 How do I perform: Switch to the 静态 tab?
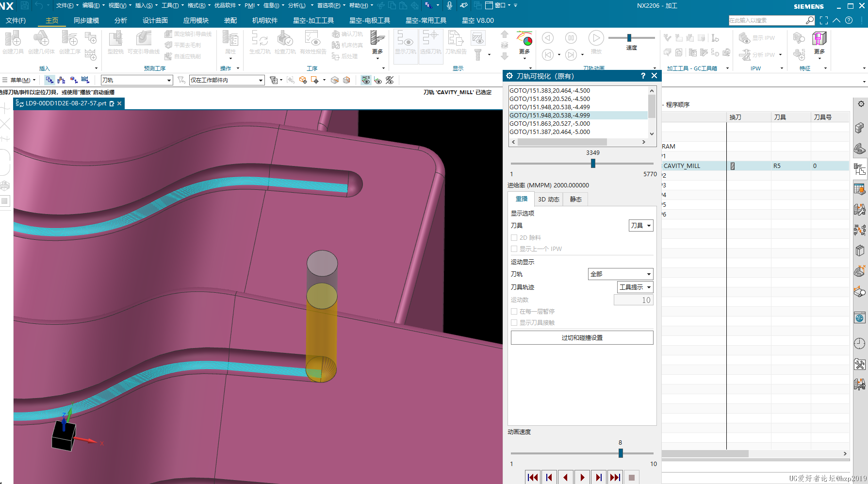click(x=576, y=199)
